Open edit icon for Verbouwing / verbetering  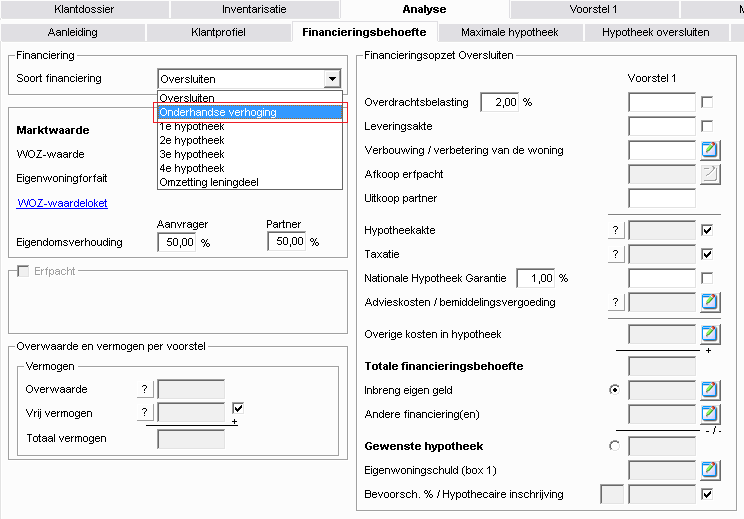click(710, 150)
